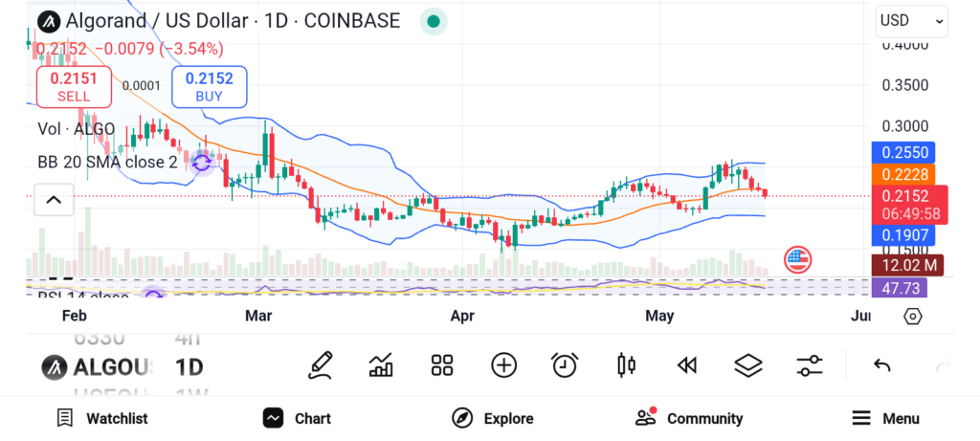Viewport: 980px width, 441px height.
Task: Open the indicators chart icon
Action: [x=381, y=364]
